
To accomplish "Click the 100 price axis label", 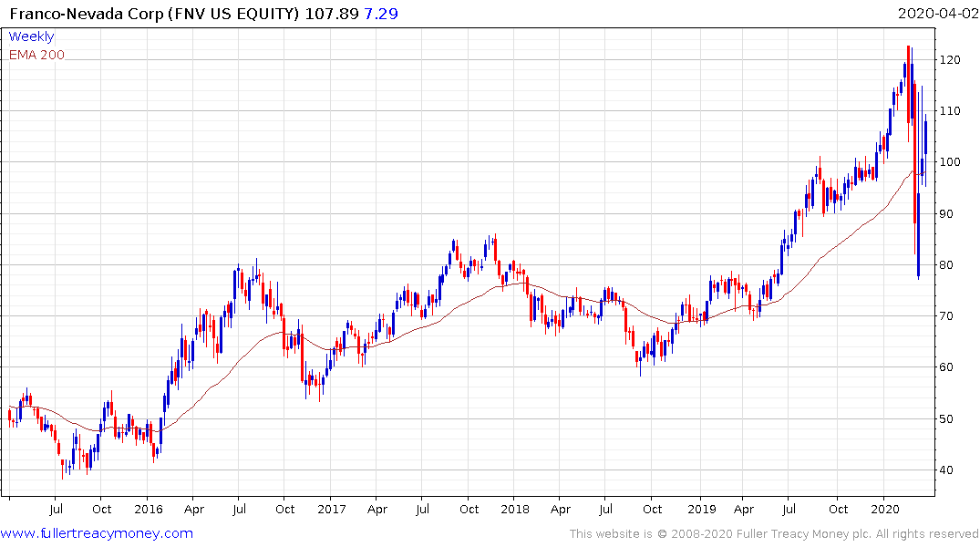I will [950, 162].
